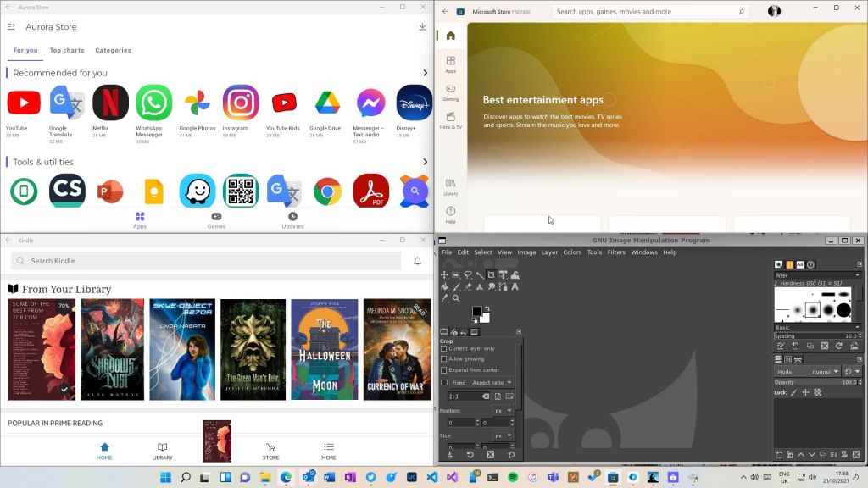Select the Crop tool in GIMP's toolbox
This screenshot has width=868, height=488.
point(490,274)
